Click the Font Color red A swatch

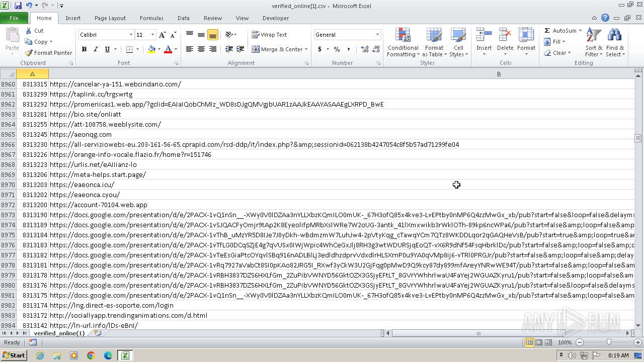pyautogui.click(x=168, y=49)
